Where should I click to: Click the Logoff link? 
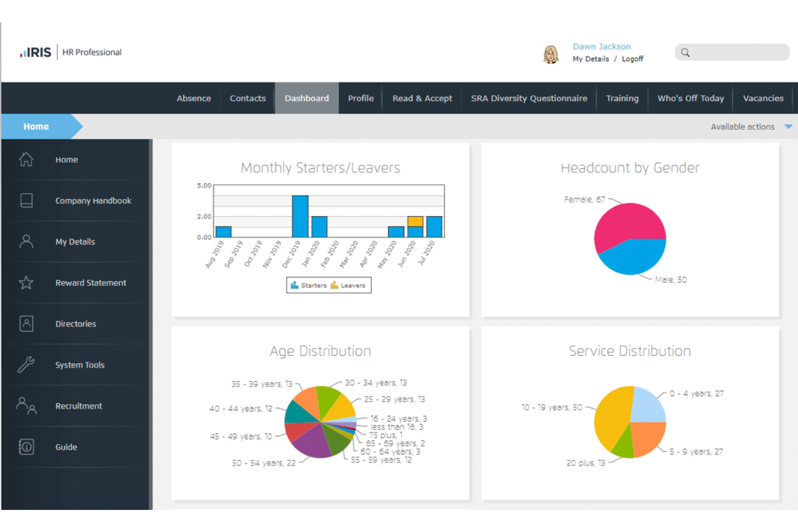pos(632,59)
